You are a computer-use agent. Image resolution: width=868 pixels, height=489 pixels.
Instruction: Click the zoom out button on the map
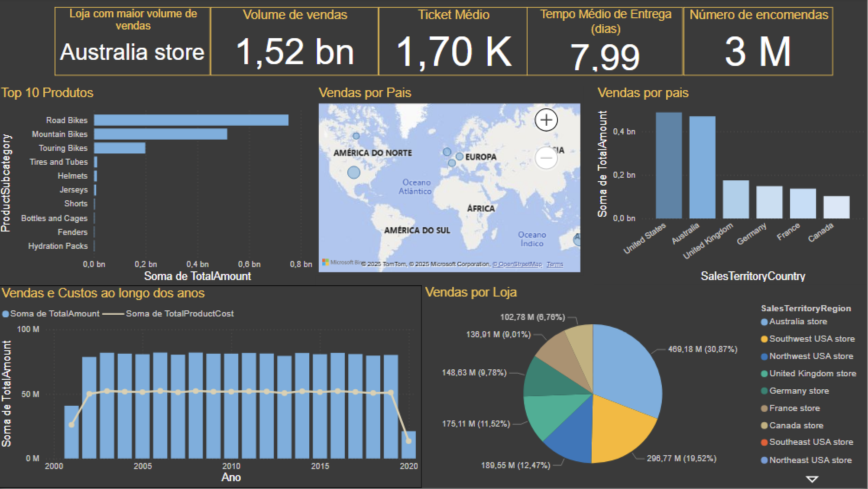(x=547, y=159)
